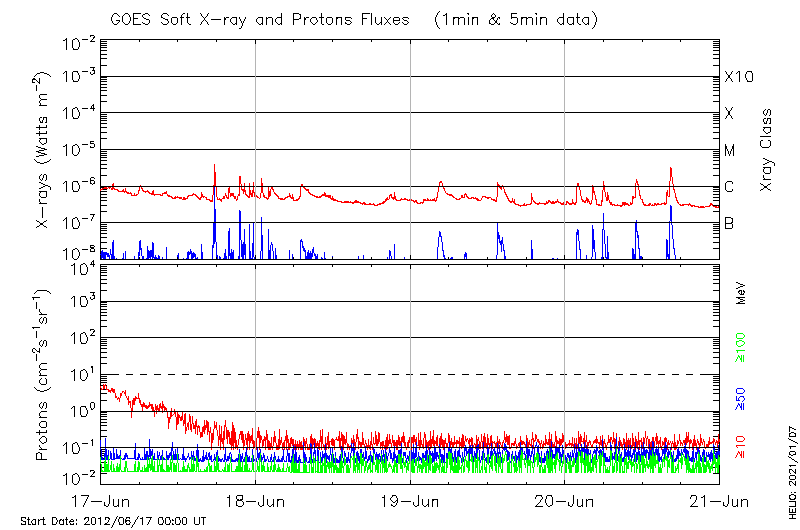Screen dimensions: 800x530
Task: Select the 21-Jun axis tick label
Action: coord(719,500)
